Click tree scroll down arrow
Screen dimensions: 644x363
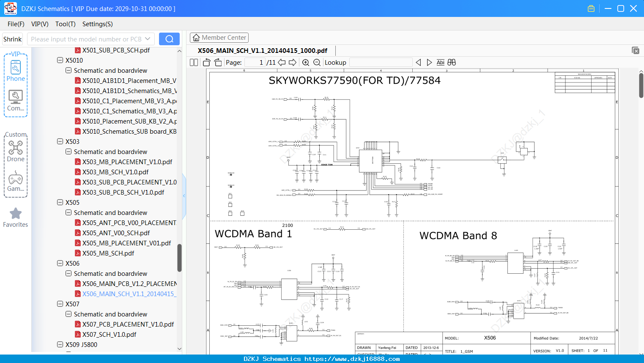pyautogui.click(x=179, y=349)
